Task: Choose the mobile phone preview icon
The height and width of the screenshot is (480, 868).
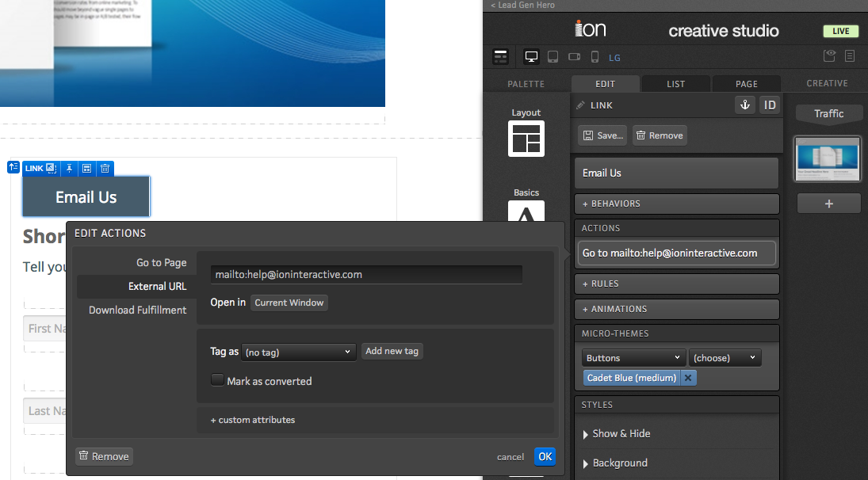Action: tap(595, 57)
